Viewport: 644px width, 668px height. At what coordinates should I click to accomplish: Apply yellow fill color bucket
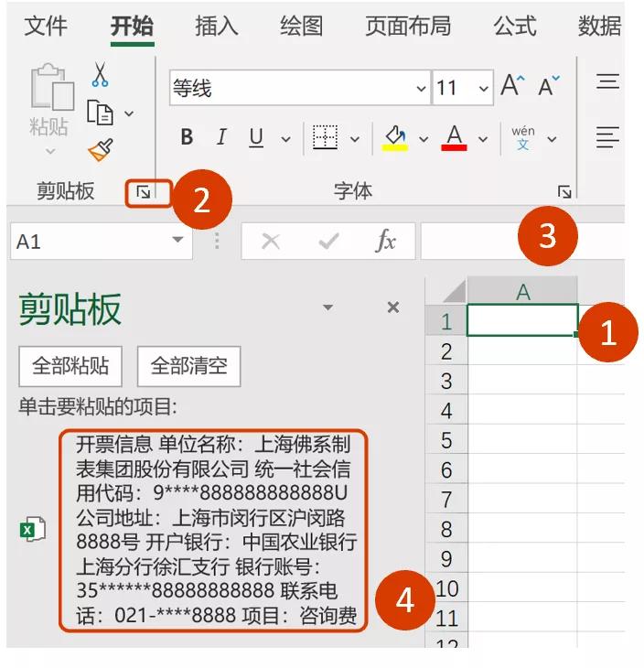(x=395, y=138)
